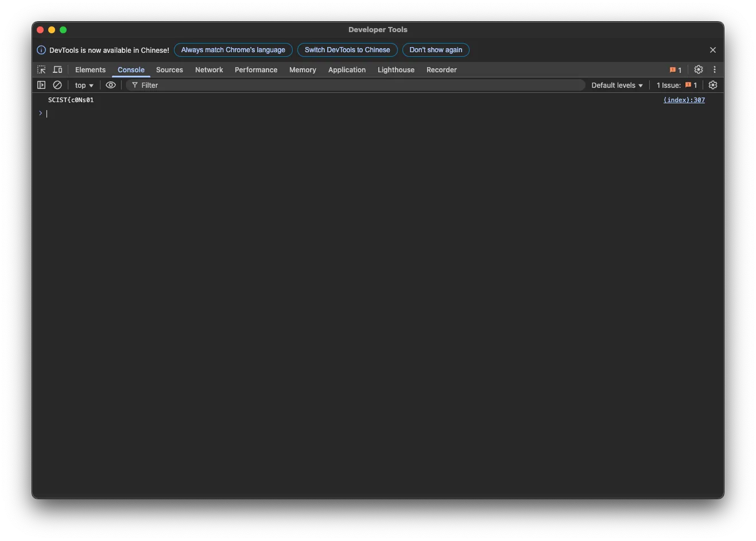
Task: Open the Sources tab
Action: [169, 69]
